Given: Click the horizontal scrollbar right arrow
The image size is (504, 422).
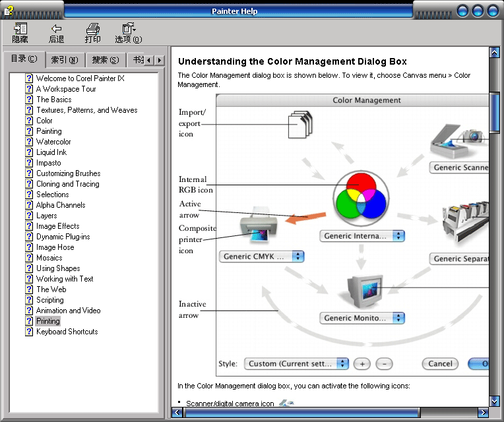Looking at the screenshot, I should point(483,412).
